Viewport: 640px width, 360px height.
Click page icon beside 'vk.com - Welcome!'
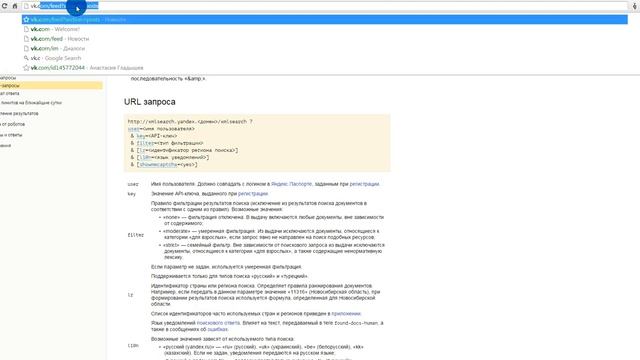26,29
